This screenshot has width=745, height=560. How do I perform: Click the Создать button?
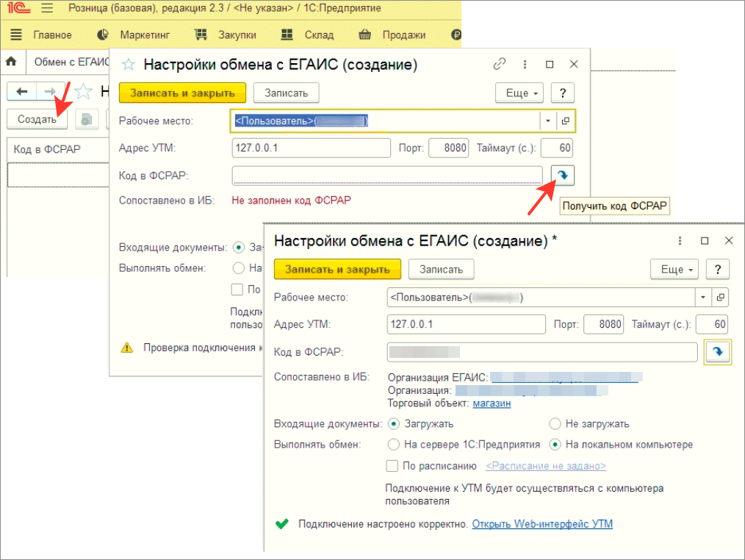coord(37,119)
